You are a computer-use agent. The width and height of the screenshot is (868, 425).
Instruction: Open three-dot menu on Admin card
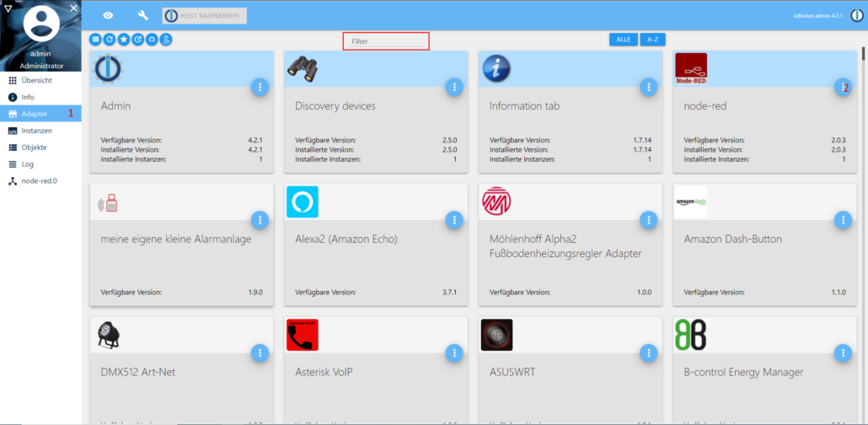pos(260,87)
